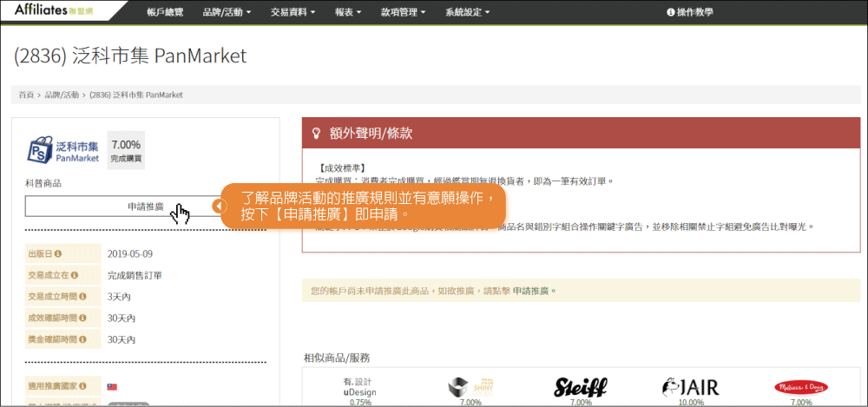Expand the 交易資料 dropdown menu
The width and height of the screenshot is (868, 407).
coord(293,11)
